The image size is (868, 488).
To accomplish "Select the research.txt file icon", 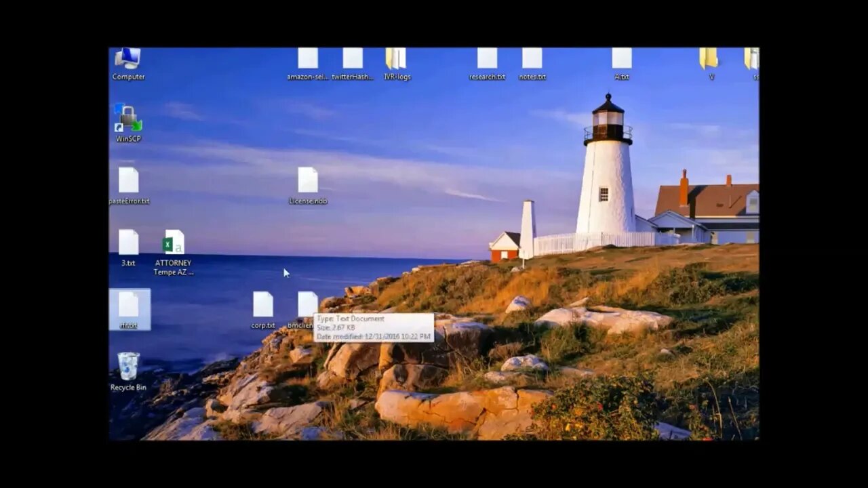I will [487, 64].
